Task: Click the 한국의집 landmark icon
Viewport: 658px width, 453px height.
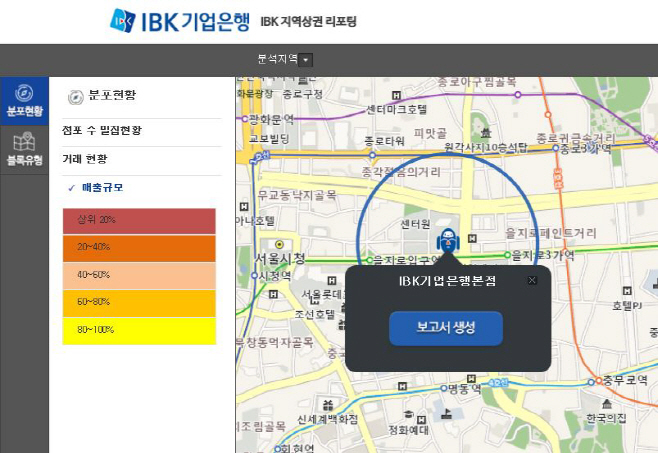Action: (606, 404)
